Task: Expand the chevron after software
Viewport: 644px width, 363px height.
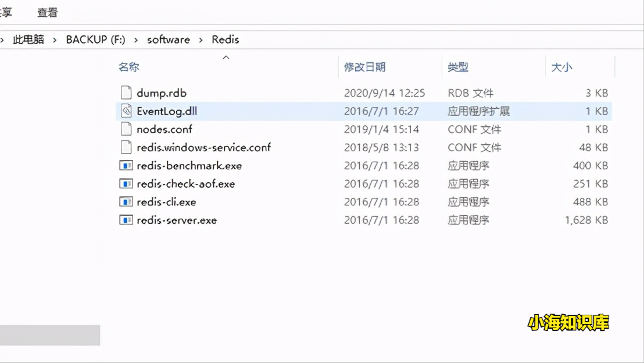Action: (x=201, y=40)
